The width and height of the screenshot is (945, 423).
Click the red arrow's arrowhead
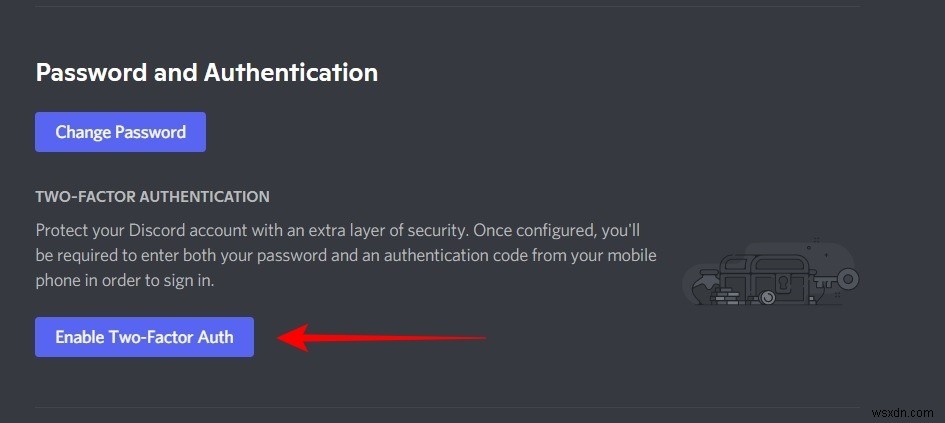(292, 337)
